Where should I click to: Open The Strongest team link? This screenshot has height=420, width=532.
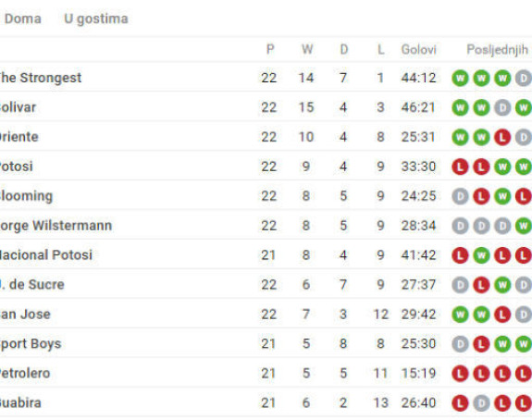41,78
